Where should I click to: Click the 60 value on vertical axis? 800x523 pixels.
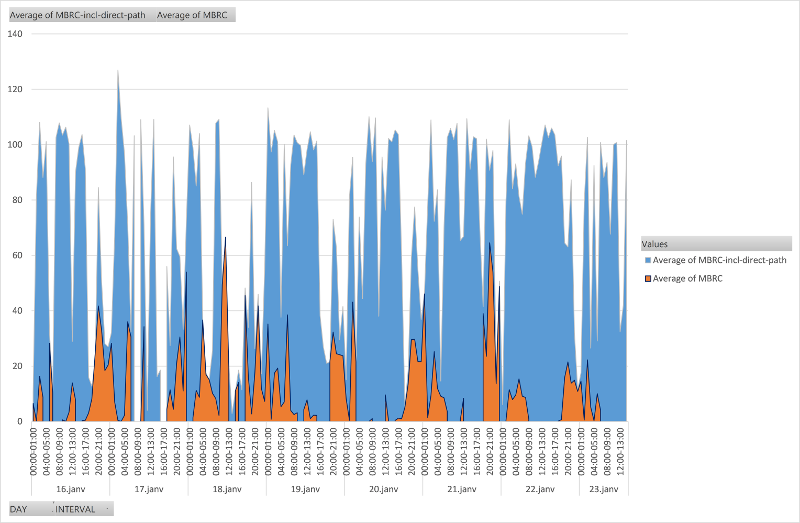[x=17, y=255]
